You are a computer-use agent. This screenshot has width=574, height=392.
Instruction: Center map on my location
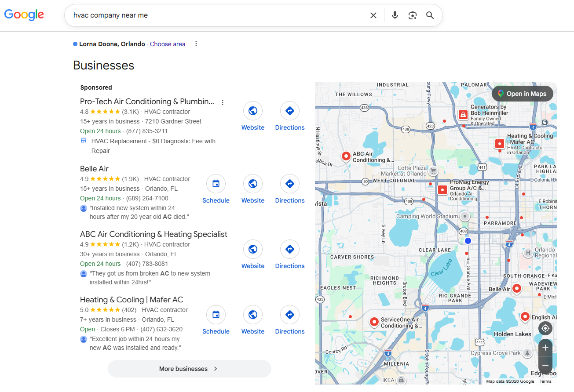click(x=545, y=328)
